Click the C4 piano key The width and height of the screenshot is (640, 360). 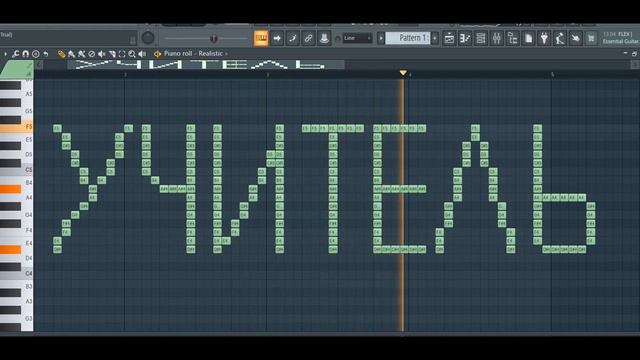[x=17, y=273]
